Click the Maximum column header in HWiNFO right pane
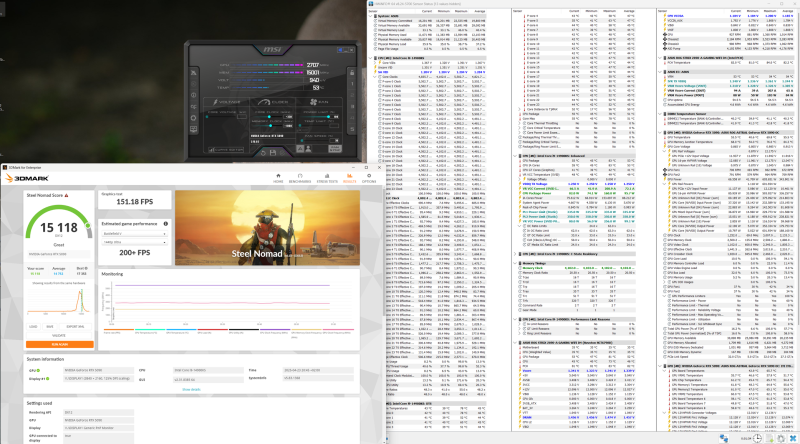Image resolution: width=800 pixels, height=444 pixels. [770, 11]
